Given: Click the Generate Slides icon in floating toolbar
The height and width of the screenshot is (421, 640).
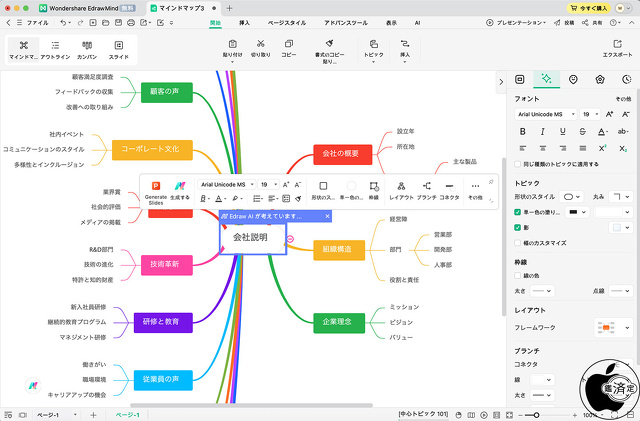Looking at the screenshot, I should tap(155, 186).
